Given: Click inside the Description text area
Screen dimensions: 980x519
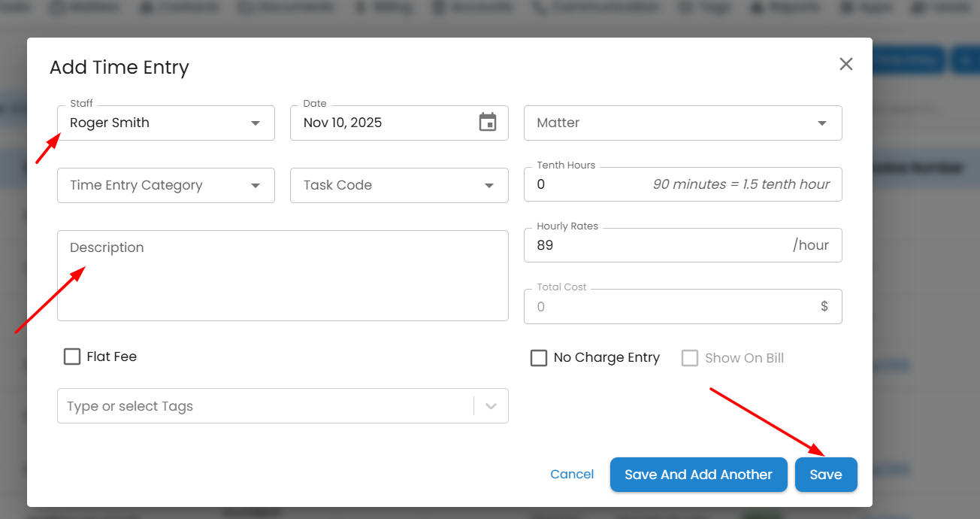Looking at the screenshot, I should pos(283,275).
